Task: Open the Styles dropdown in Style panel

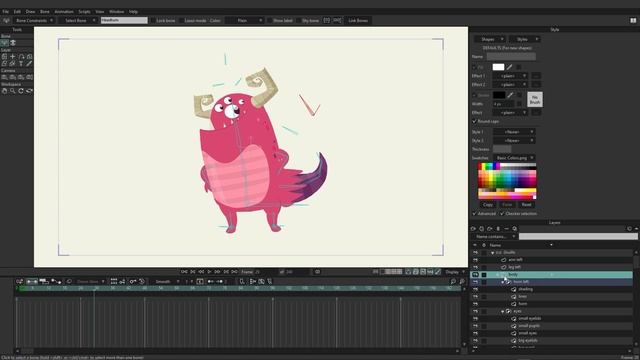Action: pyautogui.click(x=525, y=39)
